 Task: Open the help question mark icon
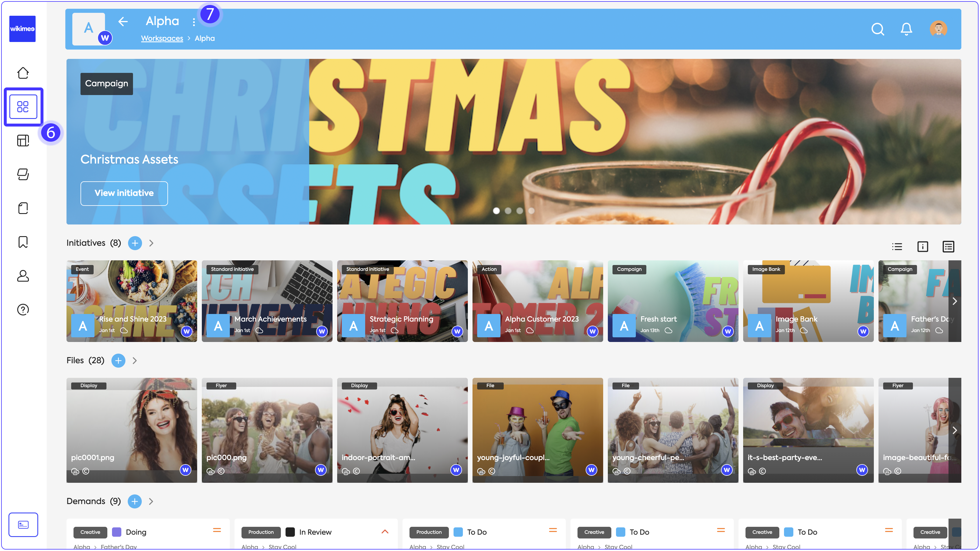tap(23, 310)
